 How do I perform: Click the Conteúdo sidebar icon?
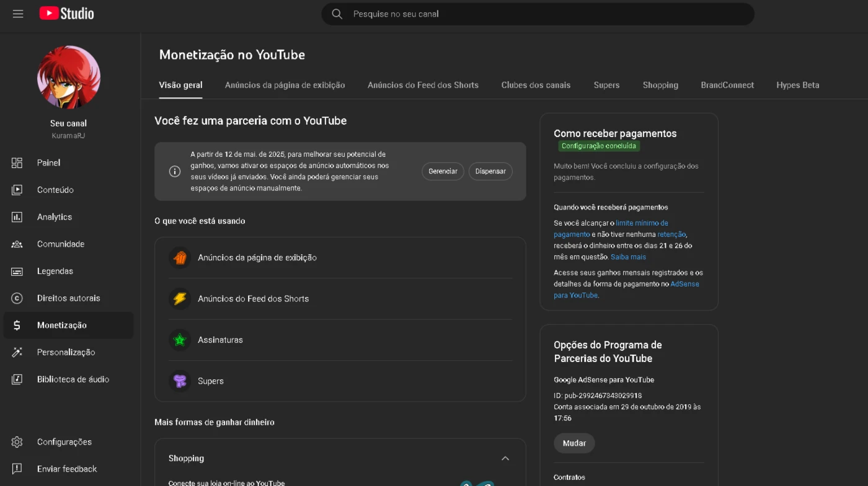17,190
